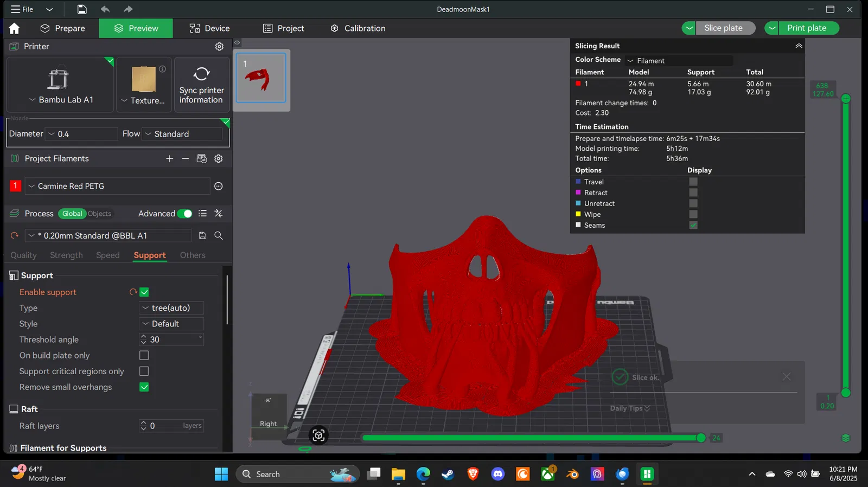Show Retract in display options
This screenshot has height=487, width=868.
[x=693, y=193]
